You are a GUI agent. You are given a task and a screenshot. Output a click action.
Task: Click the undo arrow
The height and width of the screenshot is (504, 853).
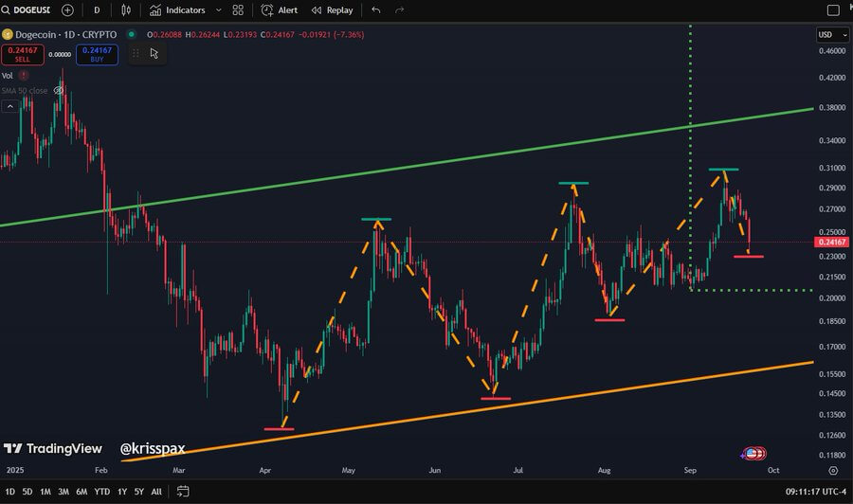click(376, 10)
